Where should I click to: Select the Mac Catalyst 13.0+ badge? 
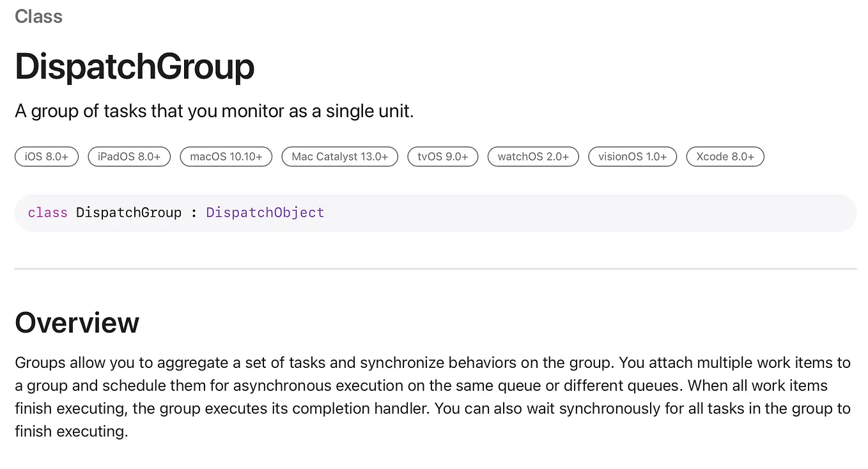point(340,157)
